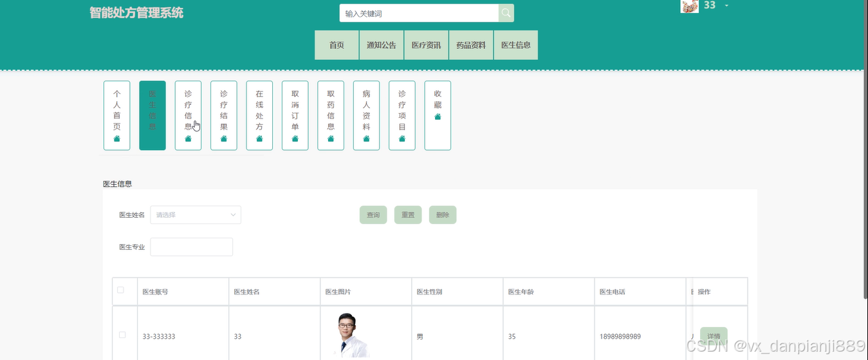The width and height of the screenshot is (868, 360).
Task: Click the 智能处方管理系统 title
Action: (136, 13)
